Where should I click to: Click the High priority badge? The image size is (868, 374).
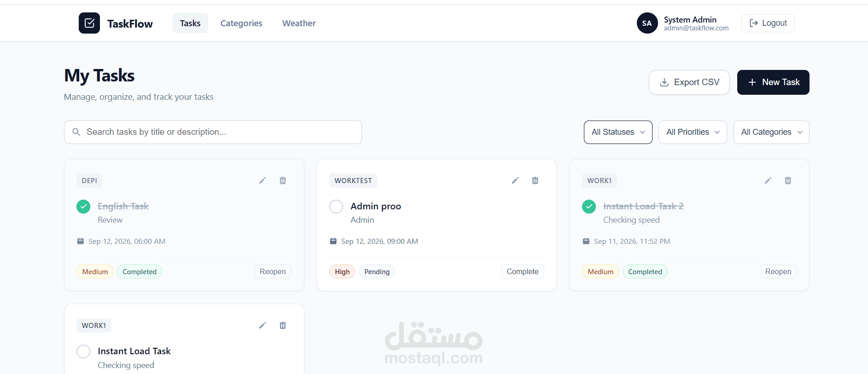click(342, 271)
